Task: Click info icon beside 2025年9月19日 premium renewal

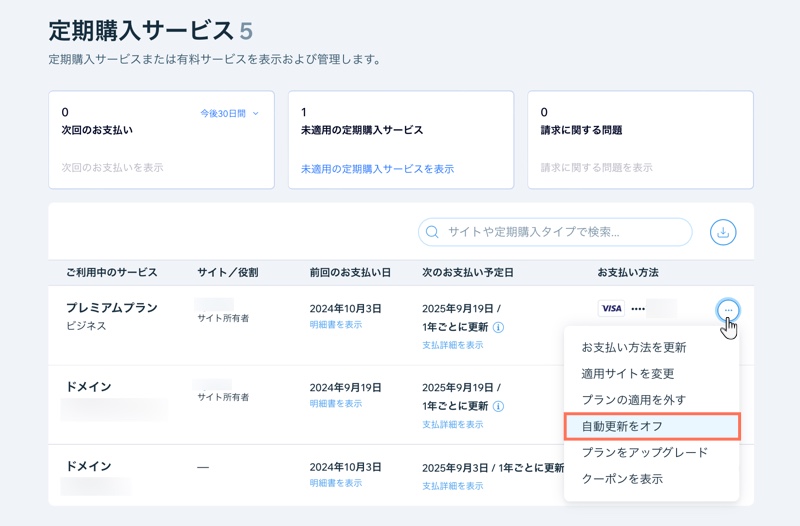Action: coord(498,327)
